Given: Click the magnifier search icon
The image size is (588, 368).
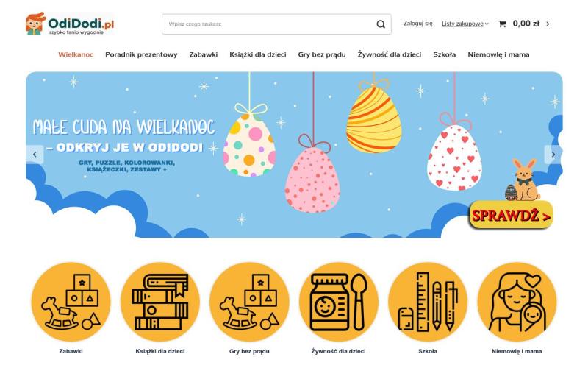Looking at the screenshot, I should [x=381, y=24].
